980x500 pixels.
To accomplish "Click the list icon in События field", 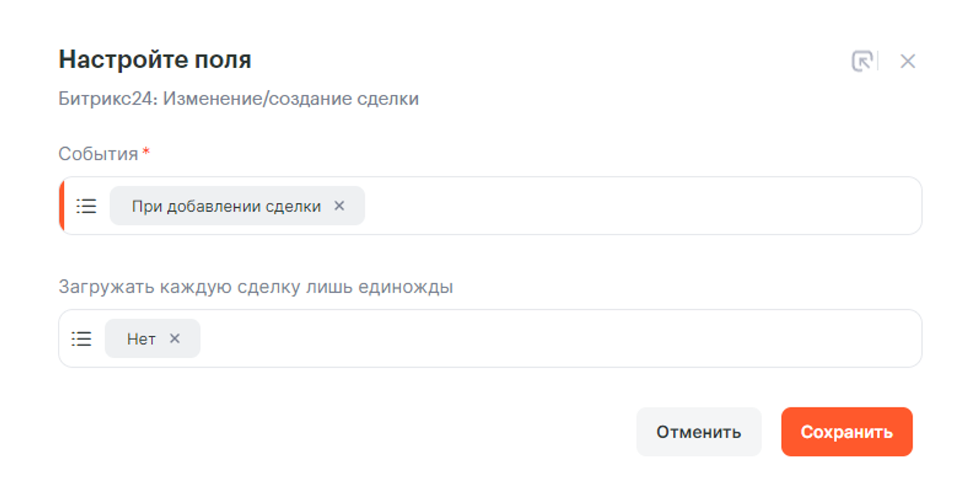I will (86, 206).
